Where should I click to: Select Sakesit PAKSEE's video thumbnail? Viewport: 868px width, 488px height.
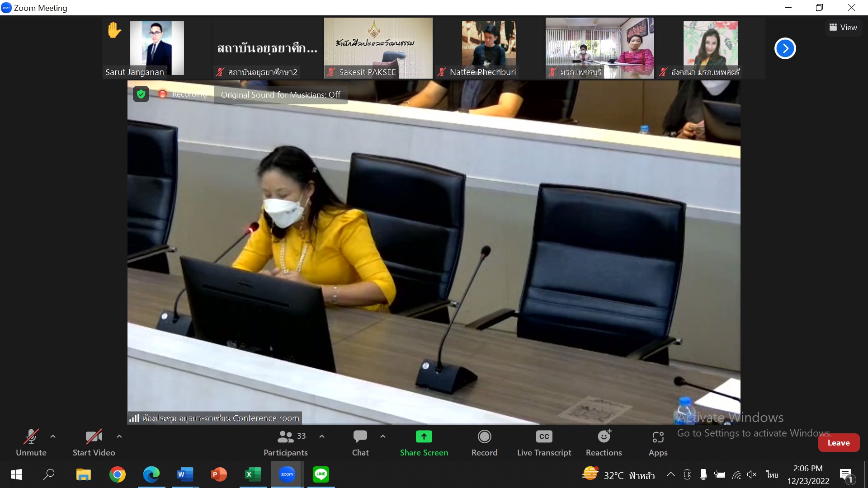[x=378, y=48]
